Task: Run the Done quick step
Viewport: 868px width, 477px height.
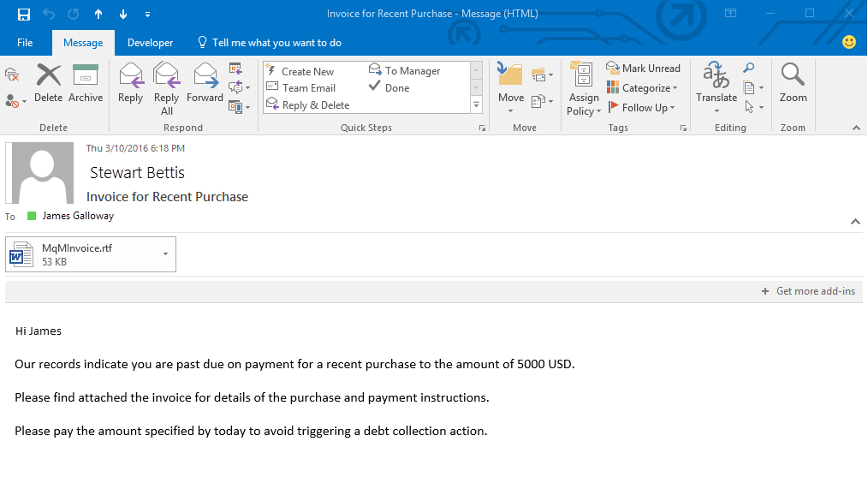Action: (x=389, y=87)
